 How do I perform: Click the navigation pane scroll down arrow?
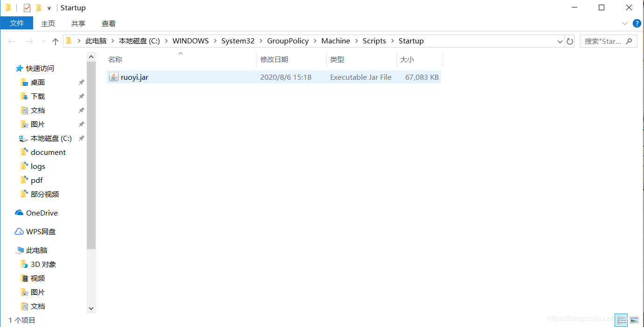click(x=91, y=308)
